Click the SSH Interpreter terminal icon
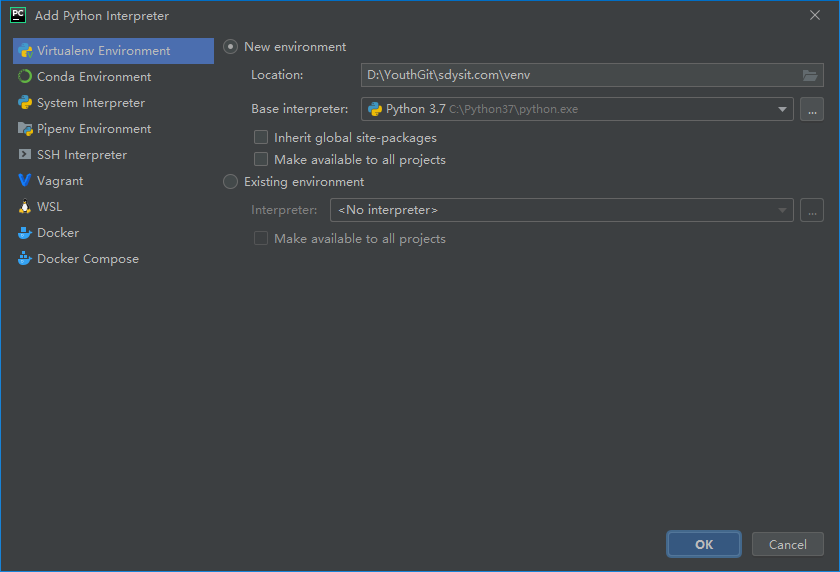This screenshot has width=840, height=572. [25, 155]
